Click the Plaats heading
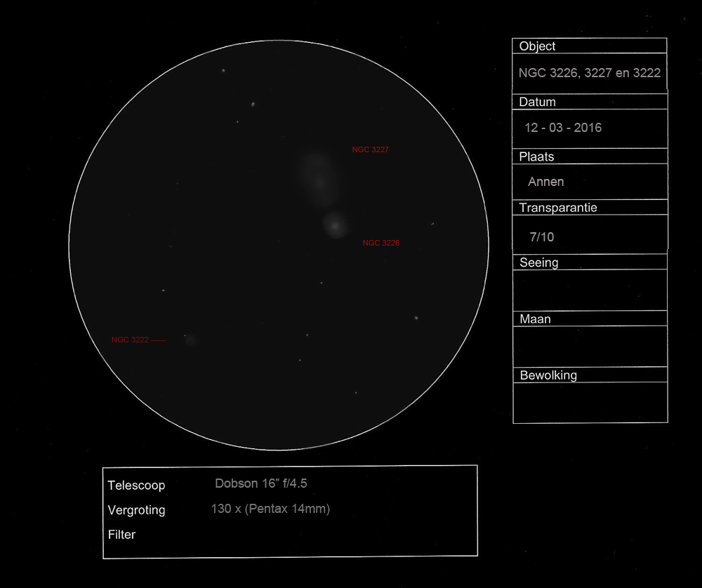This screenshot has width=702, height=588. 536,156
